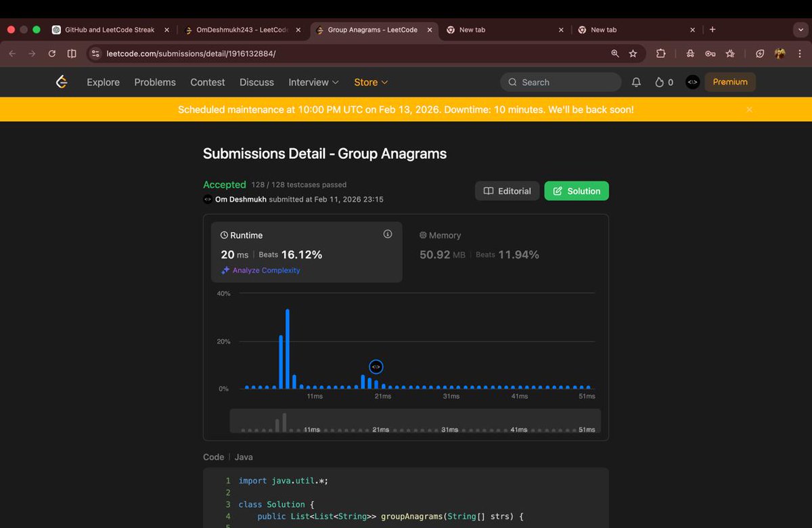Open the user avatar in the LeetCode navbar

tap(692, 82)
